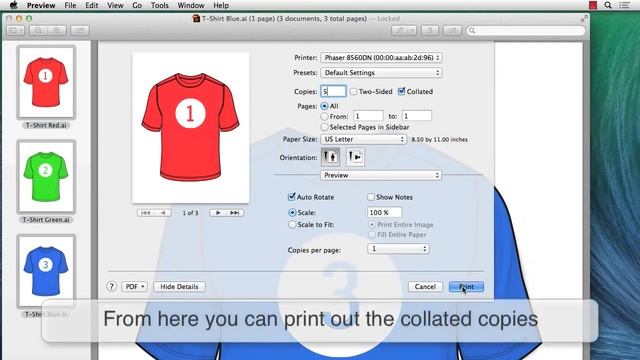Go to last page in print preview
Screen dimensions: 640x360
click(235, 213)
